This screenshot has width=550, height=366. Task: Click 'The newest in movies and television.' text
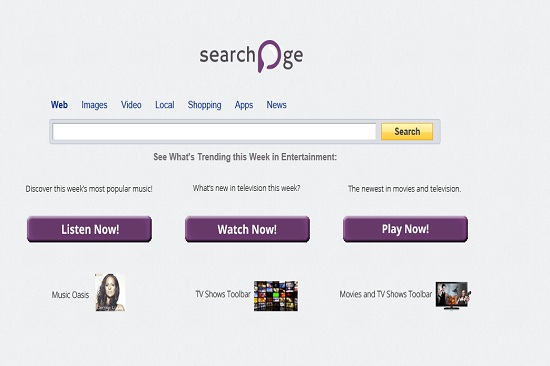tap(404, 189)
